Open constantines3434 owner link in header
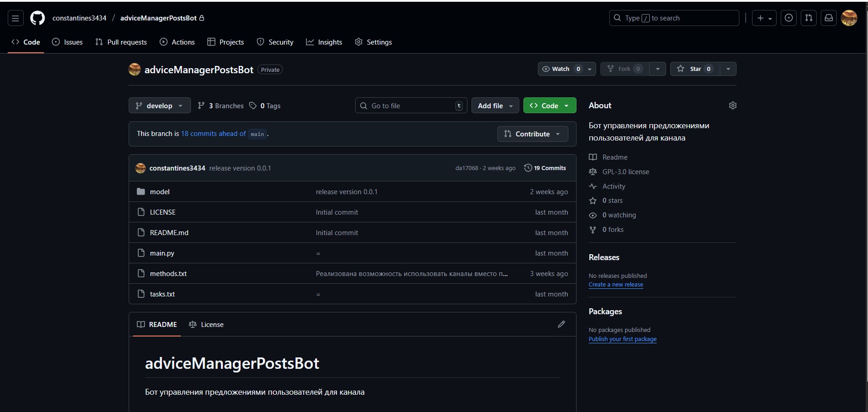868x412 pixels. pos(79,18)
